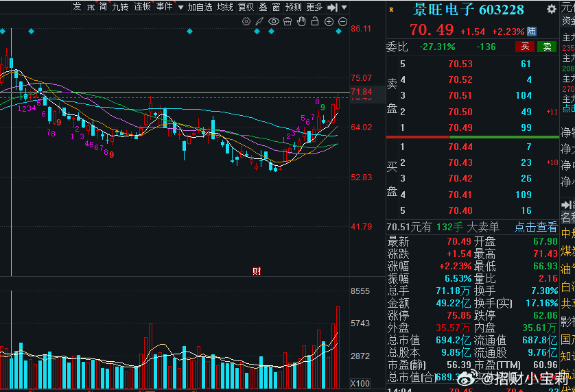Select the hand pan tool

tap(301, 22)
